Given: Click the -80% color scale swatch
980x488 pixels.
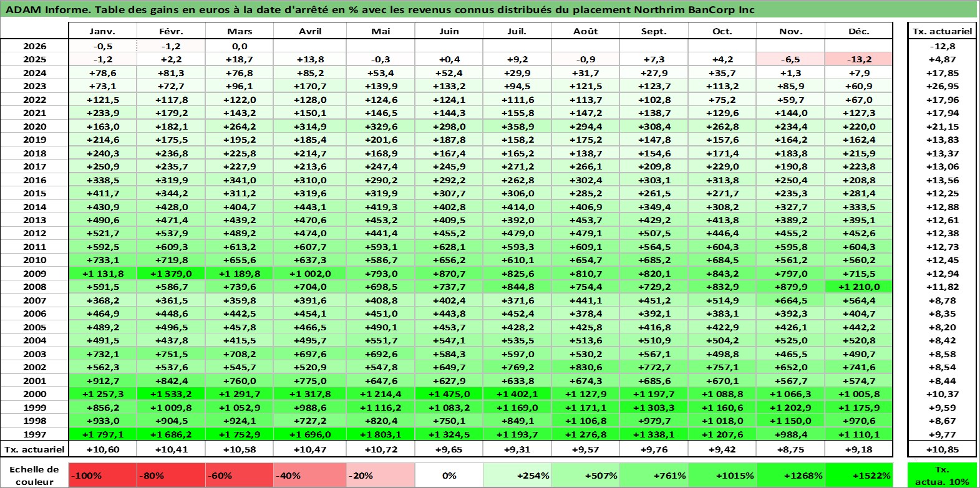Looking at the screenshot, I should pyautogui.click(x=171, y=476).
